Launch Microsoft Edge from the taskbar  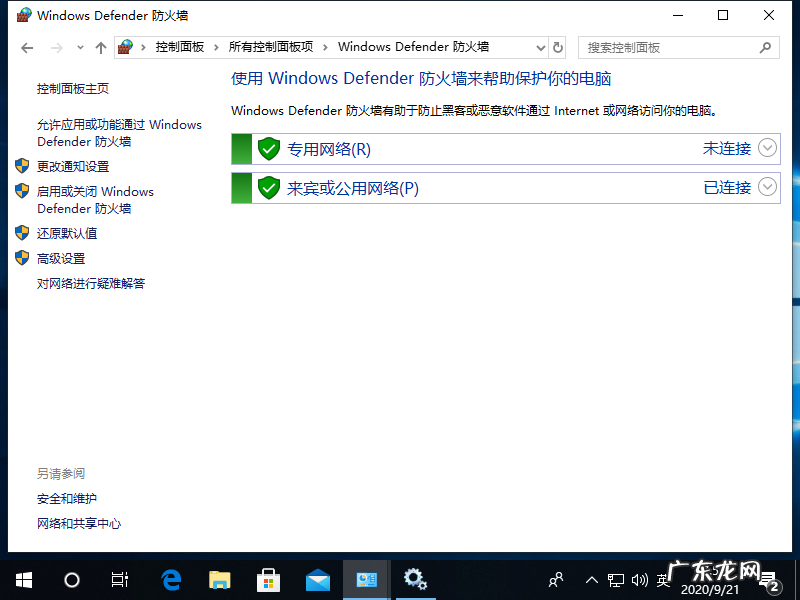pos(170,580)
